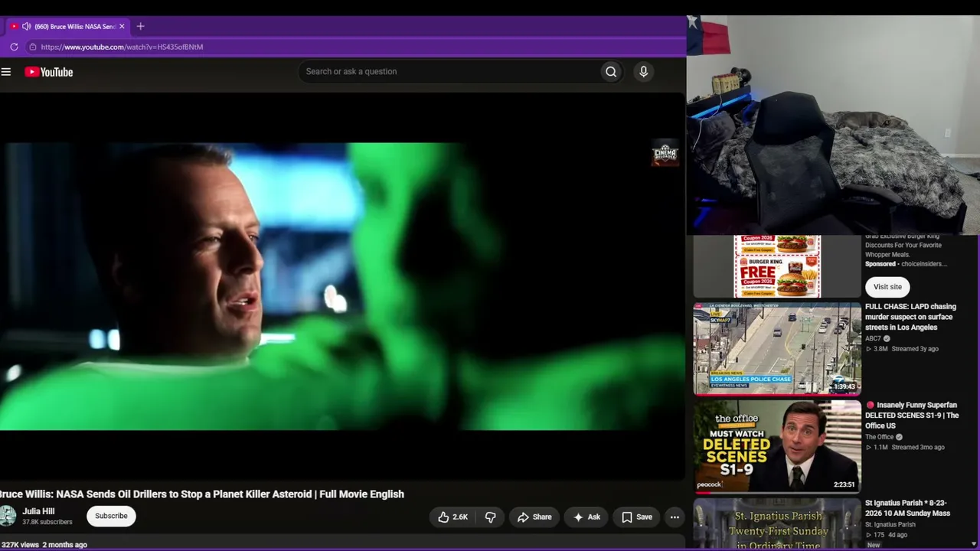Viewport: 980px width, 551px height.
Task: Open the St. Ignatius Parish Mass thumbnail
Action: 777,524
